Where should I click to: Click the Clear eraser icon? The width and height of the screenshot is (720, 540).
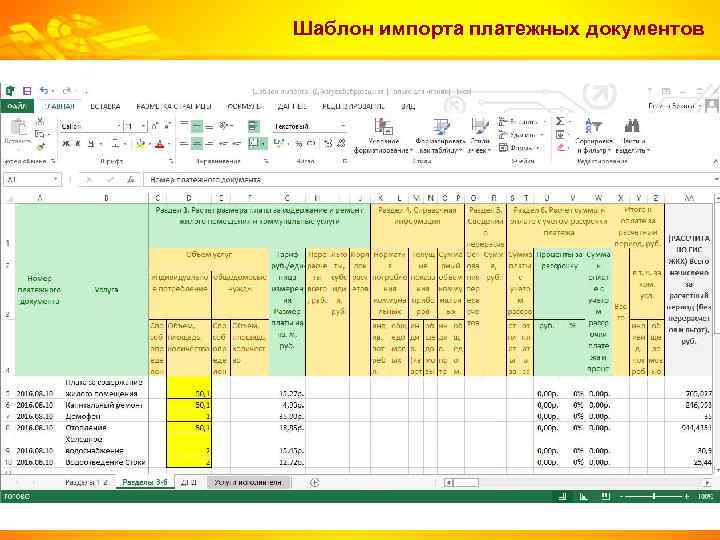click(560, 147)
